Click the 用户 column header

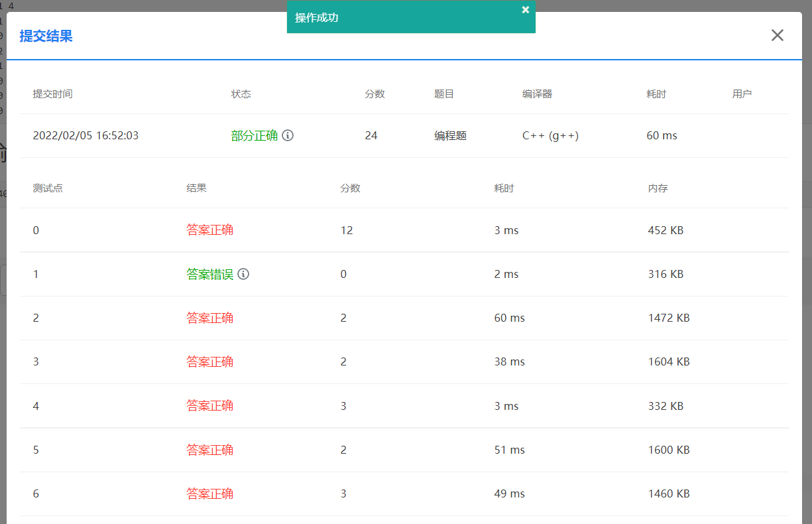742,94
